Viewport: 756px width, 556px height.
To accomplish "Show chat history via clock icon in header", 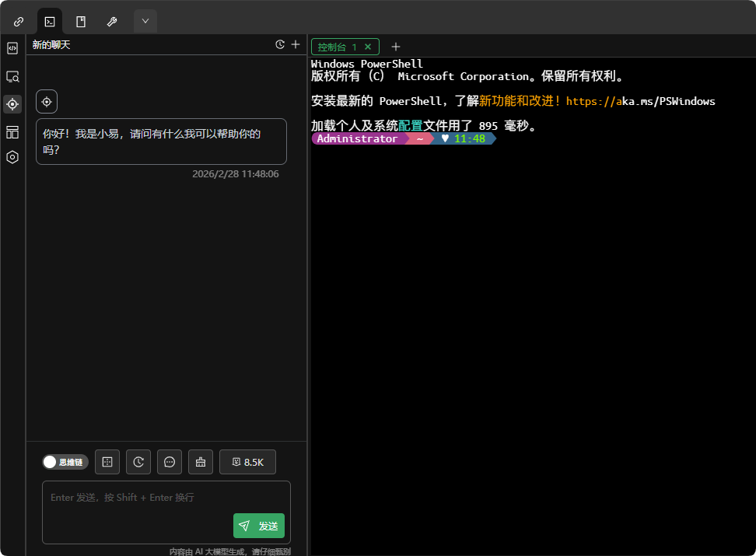I will pyautogui.click(x=280, y=44).
